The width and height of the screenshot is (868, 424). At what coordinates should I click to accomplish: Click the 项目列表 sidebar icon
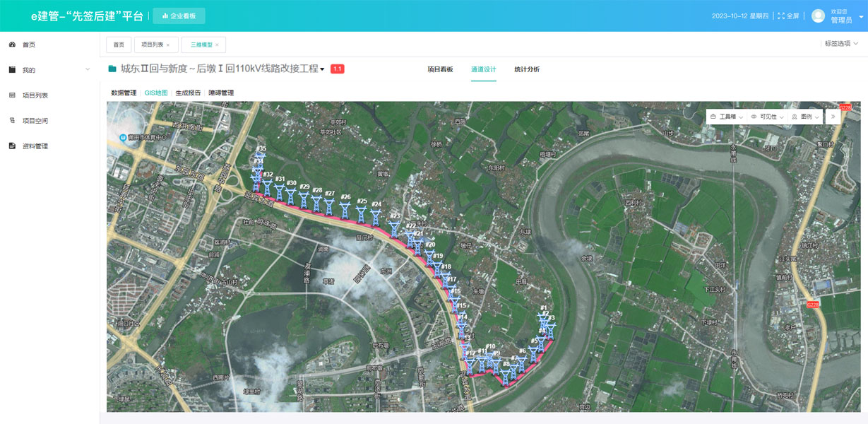[x=12, y=95]
